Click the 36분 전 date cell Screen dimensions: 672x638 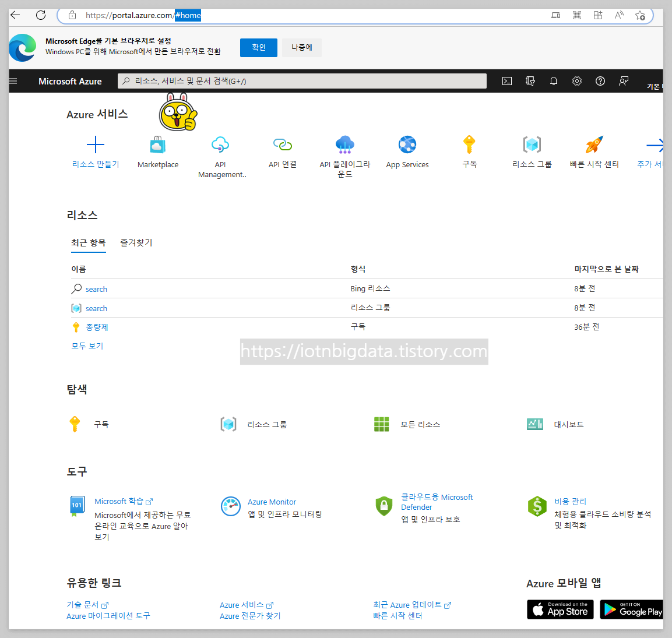pos(586,327)
